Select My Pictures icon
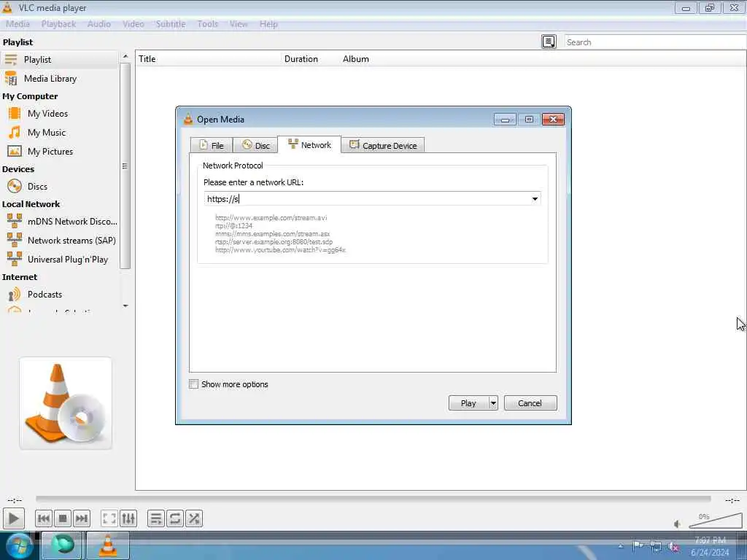This screenshot has height=560, width=747. pyautogui.click(x=15, y=152)
